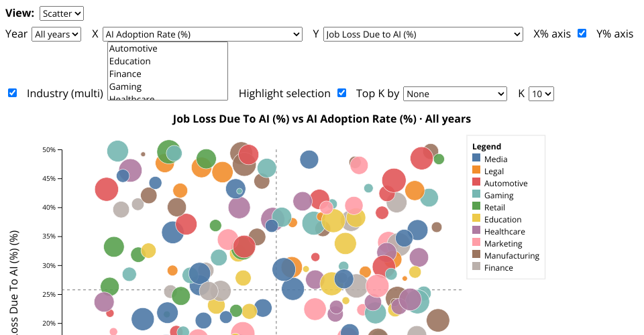Image resolution: width=644 pixels, height=335 pixels.
Task: Open the Year dropdown set to All years
Action: click(56, 34)
